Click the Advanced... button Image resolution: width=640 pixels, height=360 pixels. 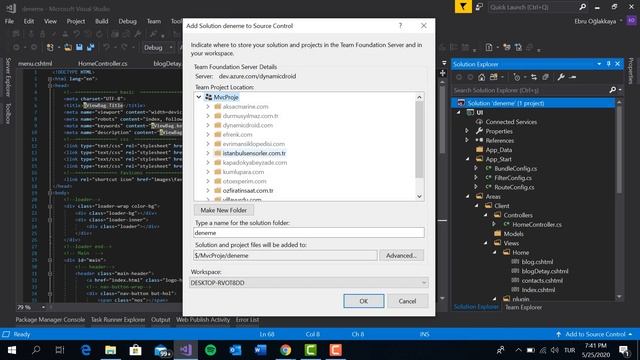[x=401, y=256]
